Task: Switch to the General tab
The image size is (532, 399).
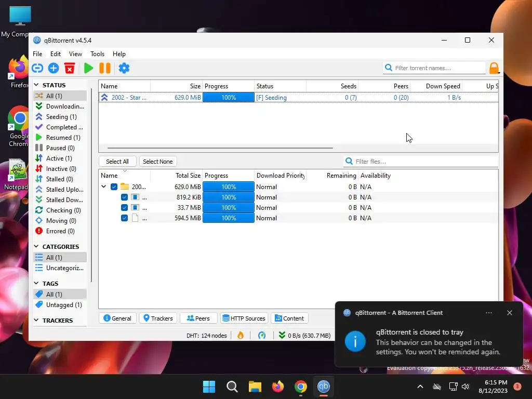Action: (117, 318)
